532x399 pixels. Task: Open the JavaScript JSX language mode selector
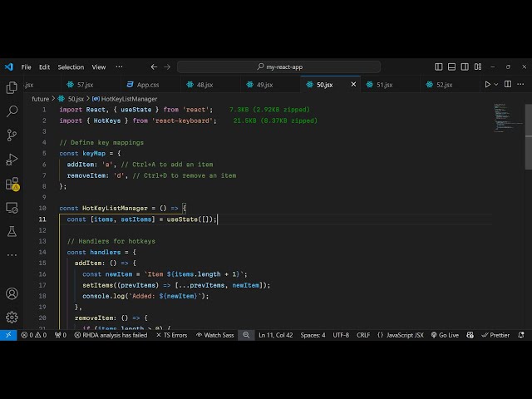(x=400, y=335)
